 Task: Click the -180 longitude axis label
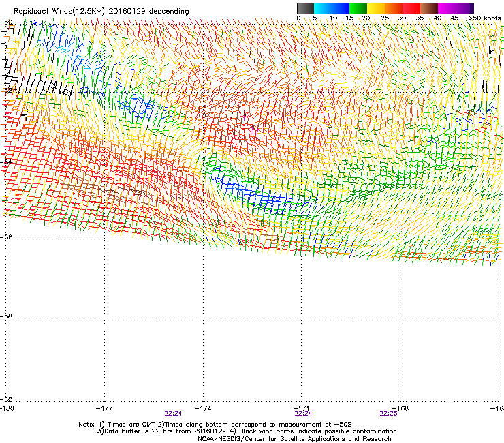[x=7, y=408]
